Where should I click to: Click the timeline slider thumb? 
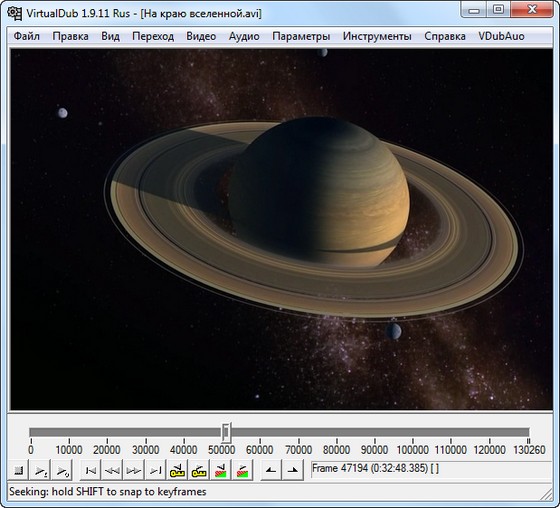(x=226, y=433)
